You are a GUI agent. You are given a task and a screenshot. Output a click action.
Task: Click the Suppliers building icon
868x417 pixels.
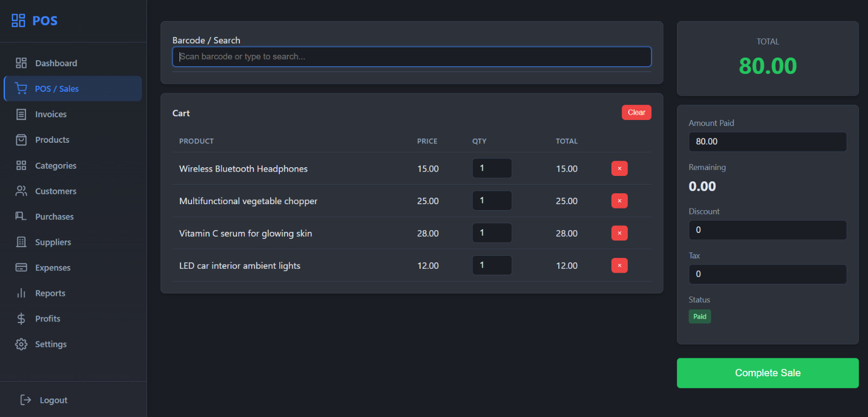(x=21, y=242)
